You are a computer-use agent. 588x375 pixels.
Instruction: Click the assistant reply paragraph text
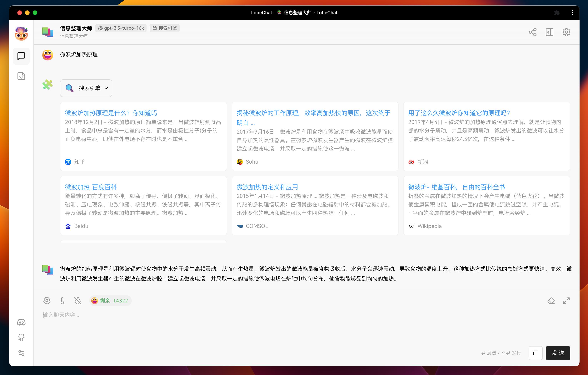(316, 274)
